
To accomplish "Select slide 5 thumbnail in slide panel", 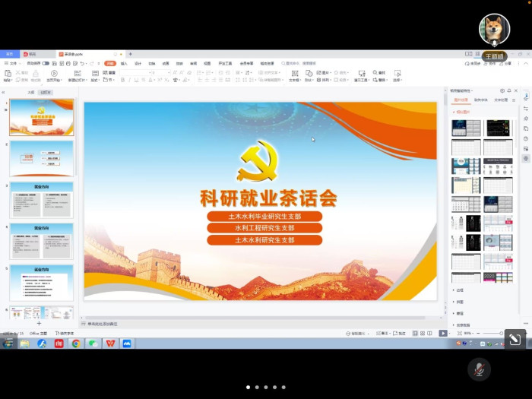I will tap(41, 283).
